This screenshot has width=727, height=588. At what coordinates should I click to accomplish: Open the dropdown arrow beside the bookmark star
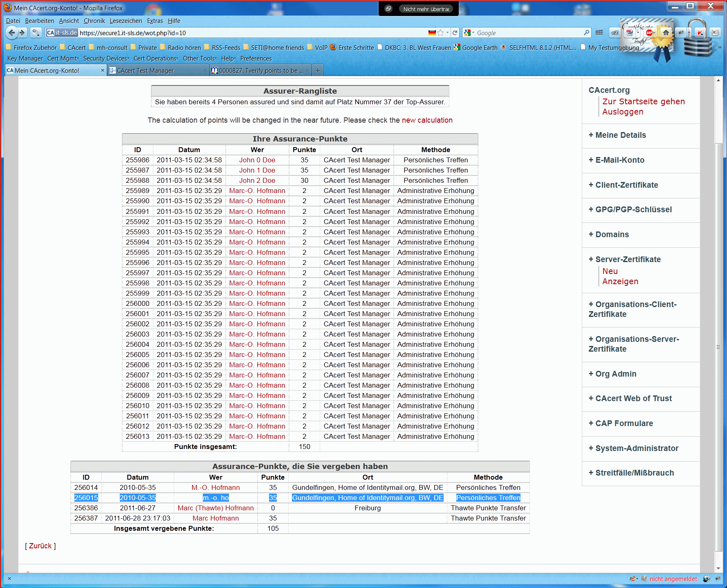tap(447, 33)
